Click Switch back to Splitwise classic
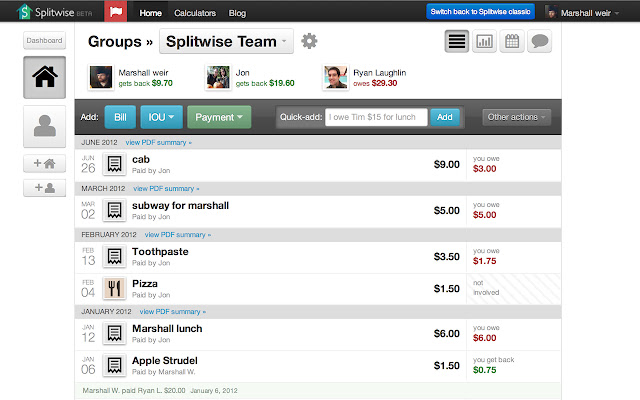Viewport: 640px width, 400px height. (479, 12)
